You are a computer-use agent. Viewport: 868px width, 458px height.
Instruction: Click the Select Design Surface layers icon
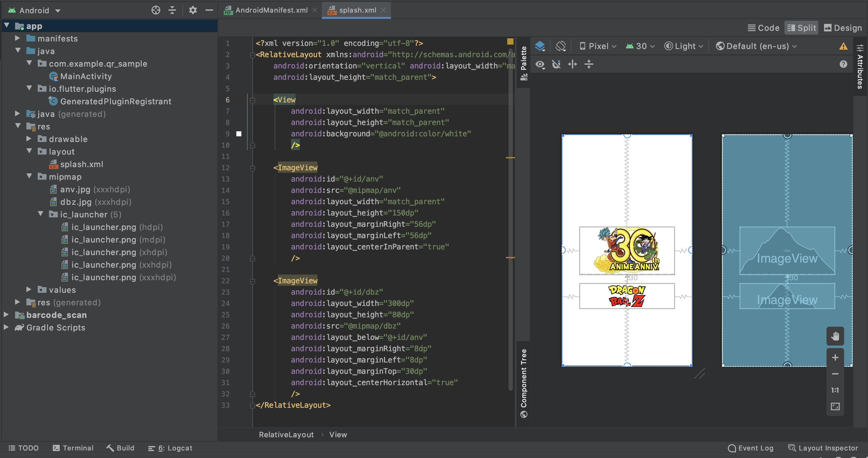540,46
